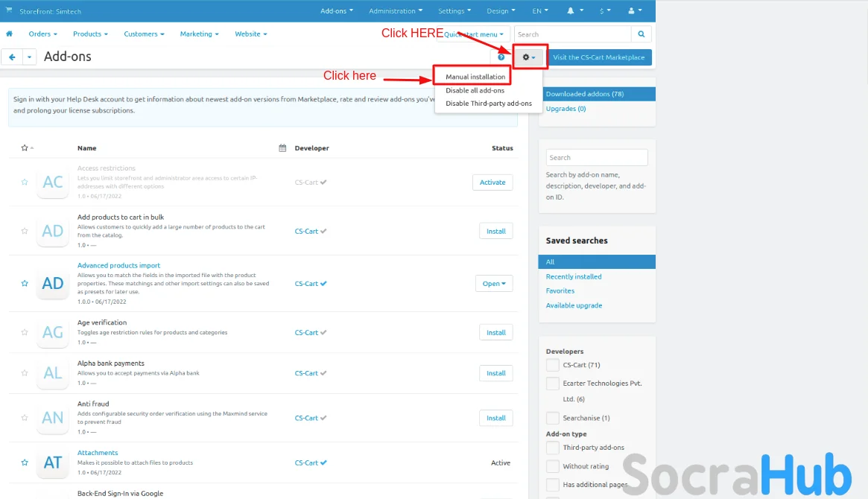Enable Has additional pages filter
868x499 pixels.
click(x=552, y=485)
